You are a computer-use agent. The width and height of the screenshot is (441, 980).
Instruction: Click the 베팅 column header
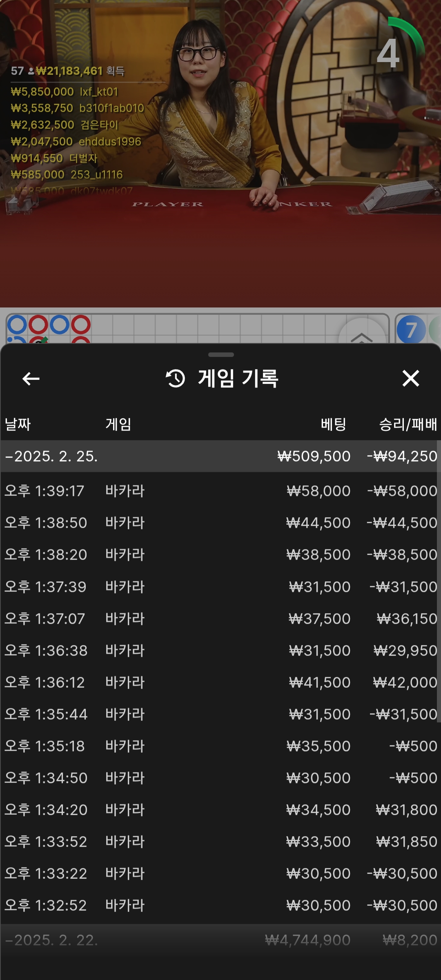(333, 424)
